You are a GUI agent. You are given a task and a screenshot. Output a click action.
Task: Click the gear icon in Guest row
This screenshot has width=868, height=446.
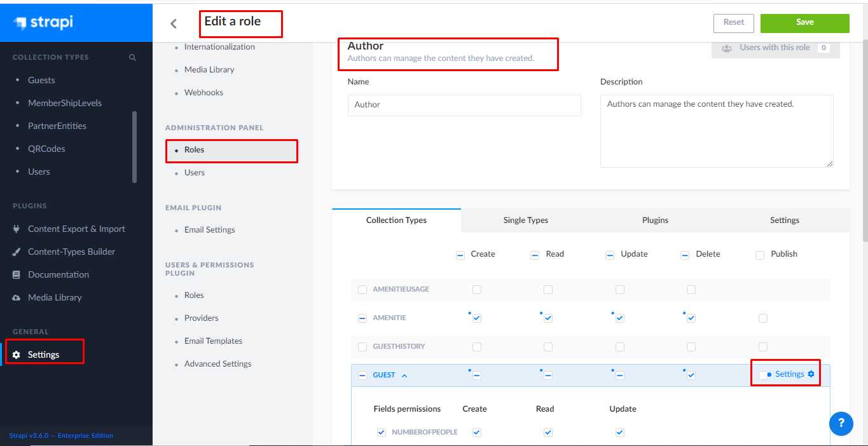(x=811, y=374)
